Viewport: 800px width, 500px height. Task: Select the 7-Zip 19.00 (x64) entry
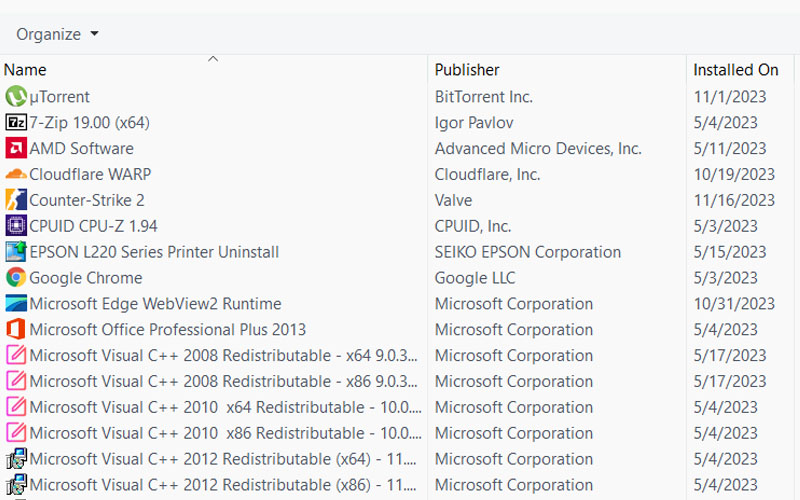89,122
